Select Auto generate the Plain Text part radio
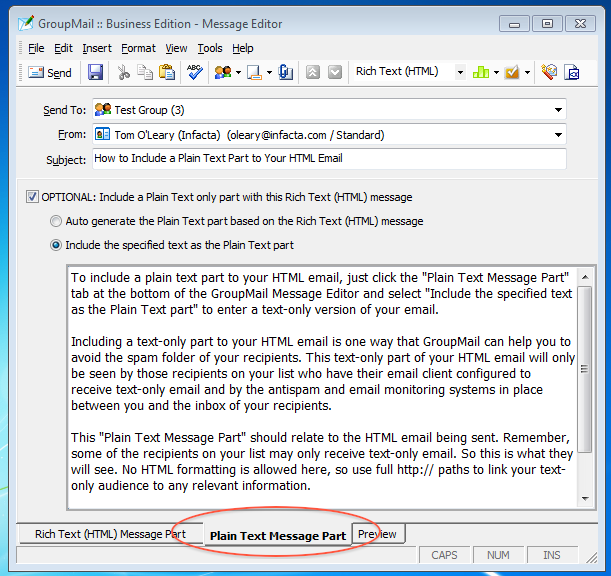Viewport: 611px width, 576px height. pos(56,221)
